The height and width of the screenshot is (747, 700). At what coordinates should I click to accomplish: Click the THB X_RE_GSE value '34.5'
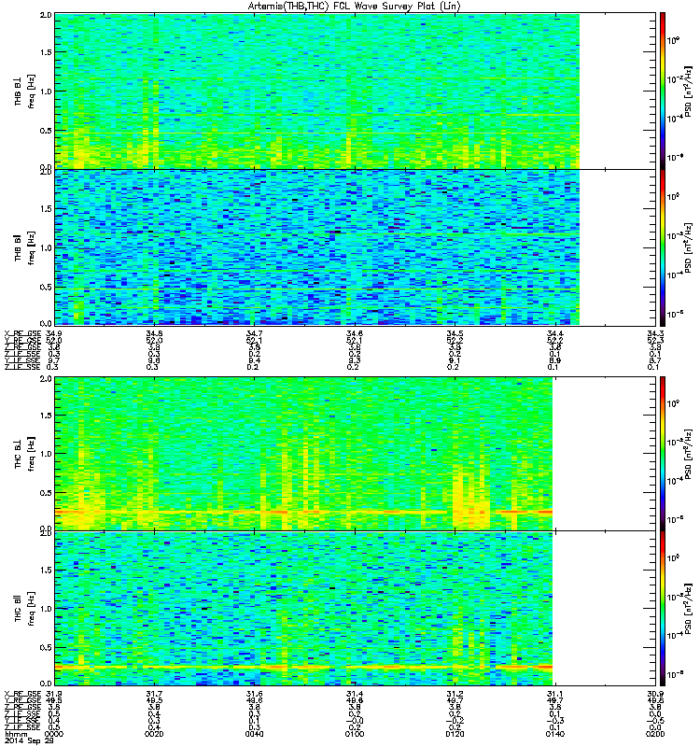pos(455,333)
